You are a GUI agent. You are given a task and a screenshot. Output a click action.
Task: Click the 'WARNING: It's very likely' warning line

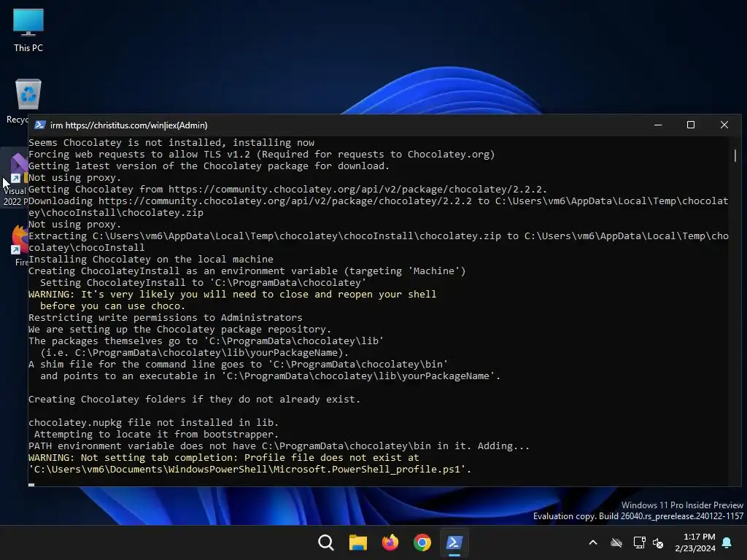point(233,295)
